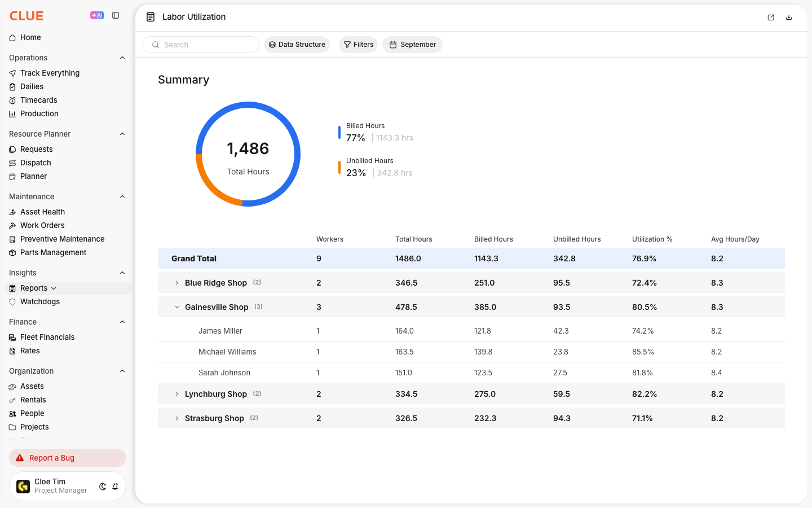
Task: View Asset Health
Action: click(x=42, y=212)
